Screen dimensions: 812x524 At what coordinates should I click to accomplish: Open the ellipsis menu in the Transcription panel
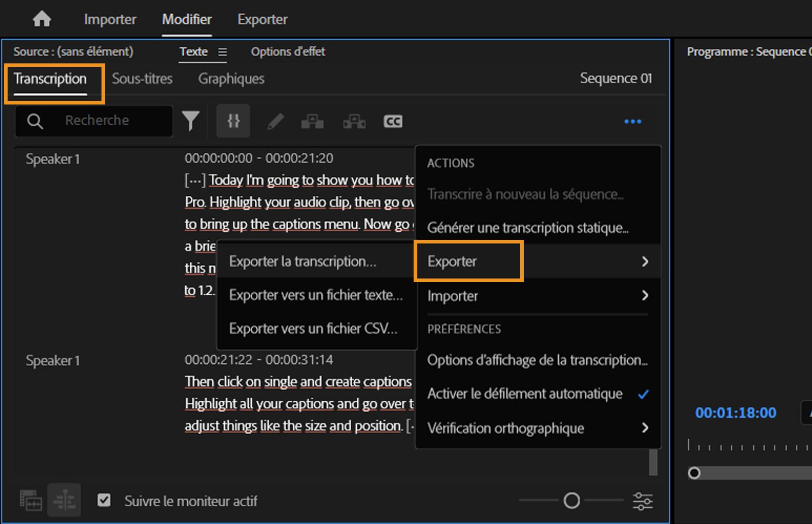(632, 121)
